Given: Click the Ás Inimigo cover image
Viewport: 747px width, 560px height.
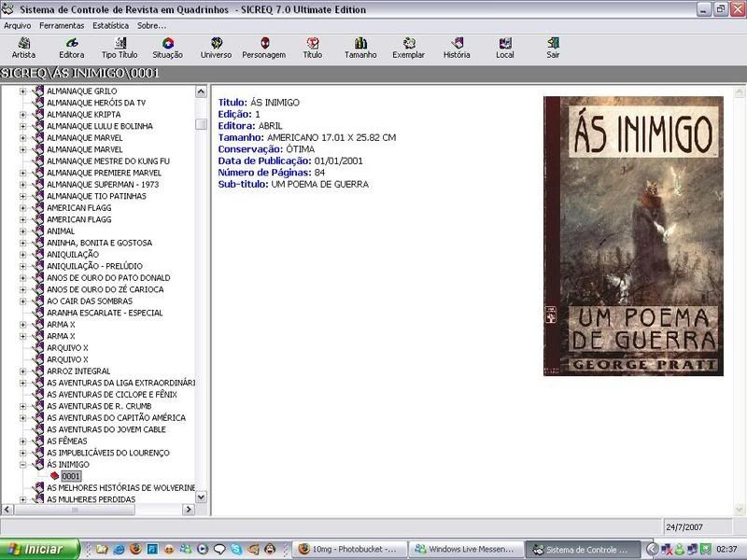Looking at the screenshot, I should (633, 236).
